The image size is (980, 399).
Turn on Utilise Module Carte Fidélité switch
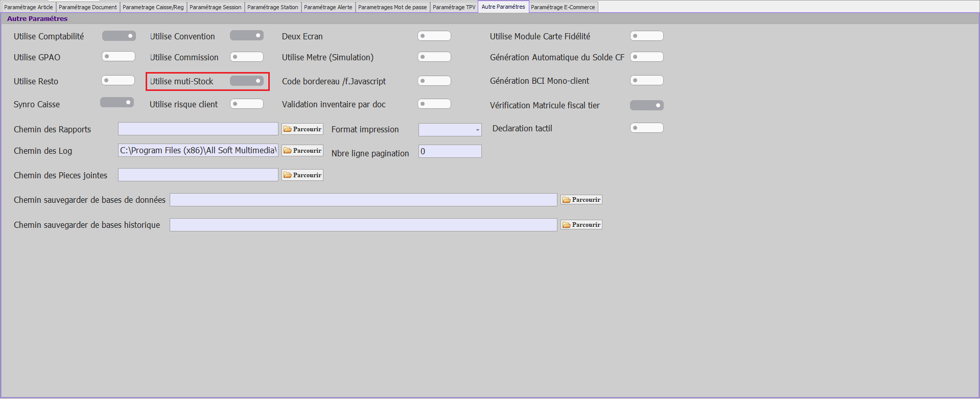pos(647,36)
